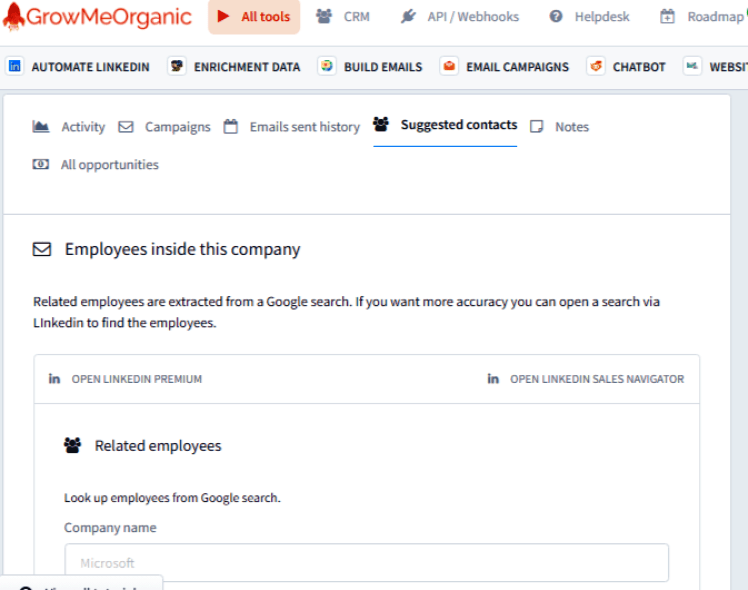Click the All opportunities money icon
The width and height of the screenshot is (748, 590).
click(x=41, y=165)
